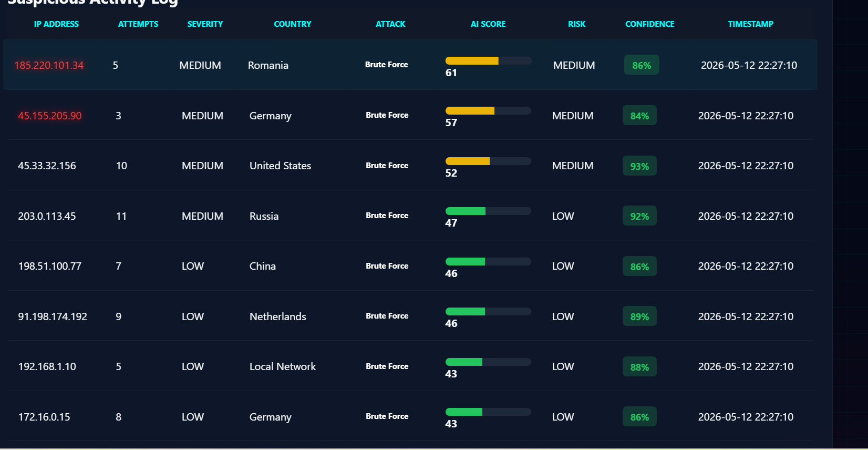This screenshot has width=868, height=450.
Task: Click the TIMESTAMP column header
Action: tap(751, 24)
